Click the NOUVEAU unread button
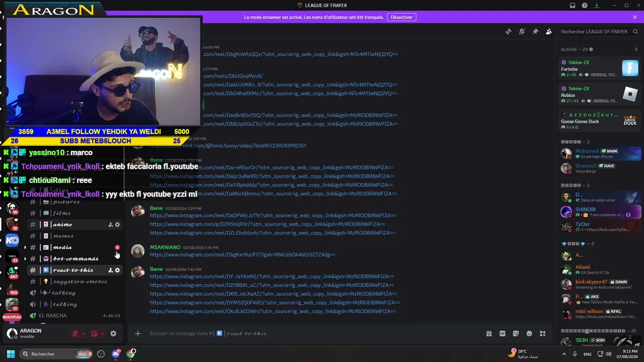The image size is (644, 362). coord(12,317)
